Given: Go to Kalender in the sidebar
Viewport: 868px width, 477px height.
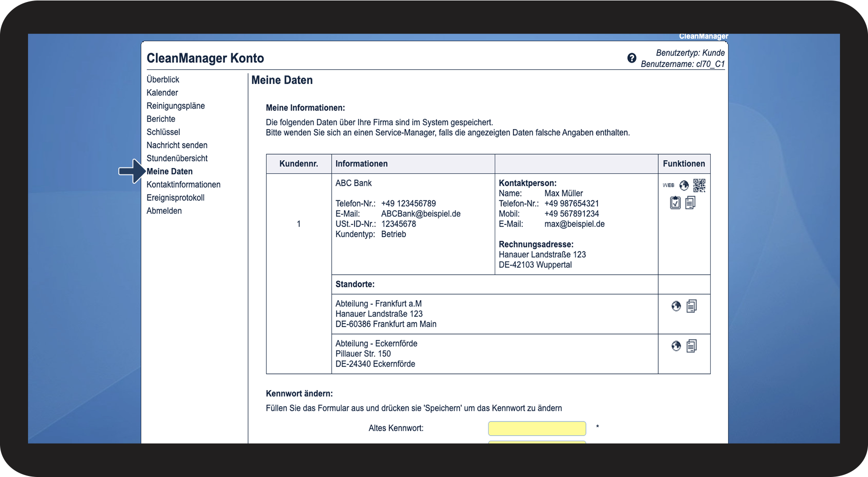Looking at the screenshot, I should [x=162, y=93].
